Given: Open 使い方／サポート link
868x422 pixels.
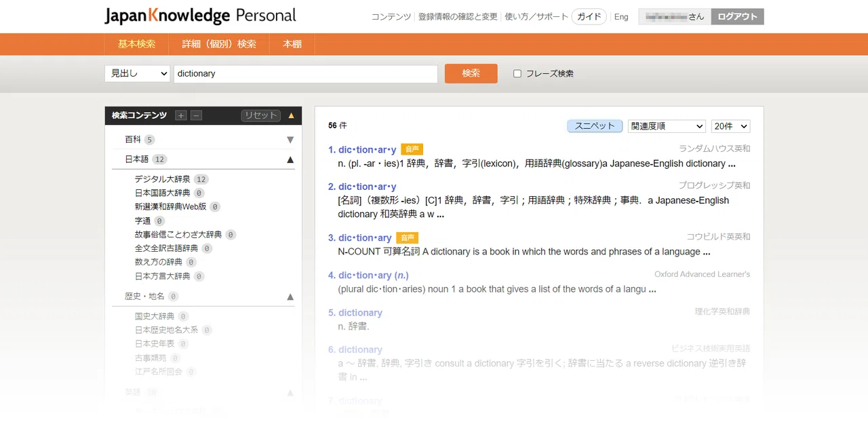Looking at the screenshot, I should (x=536, y=17).
